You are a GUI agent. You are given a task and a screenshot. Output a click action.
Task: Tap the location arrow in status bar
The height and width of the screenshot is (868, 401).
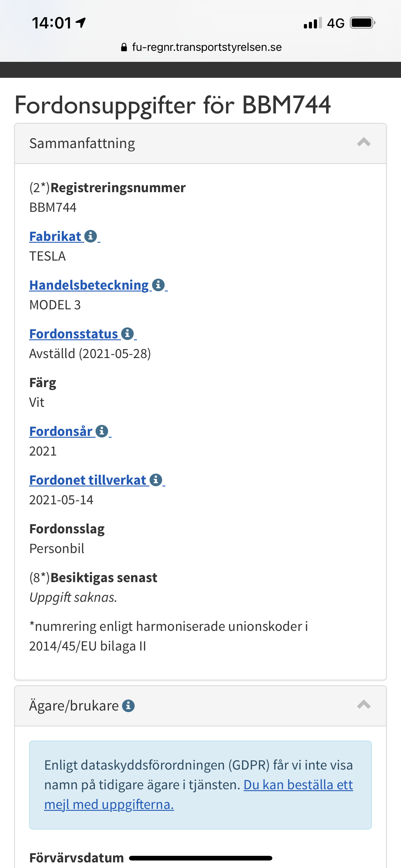(x=81, y=23)
